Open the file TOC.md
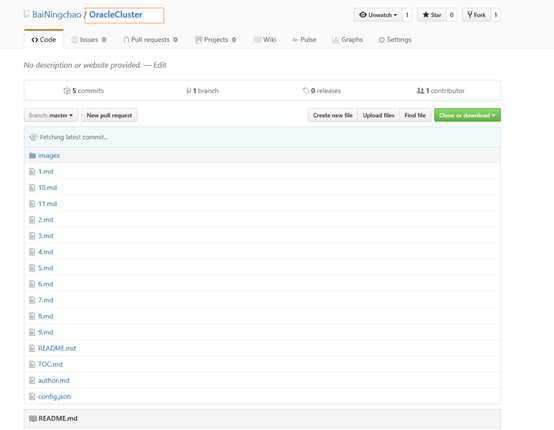Viewport: 554px width, 430px height. (50, 364)
